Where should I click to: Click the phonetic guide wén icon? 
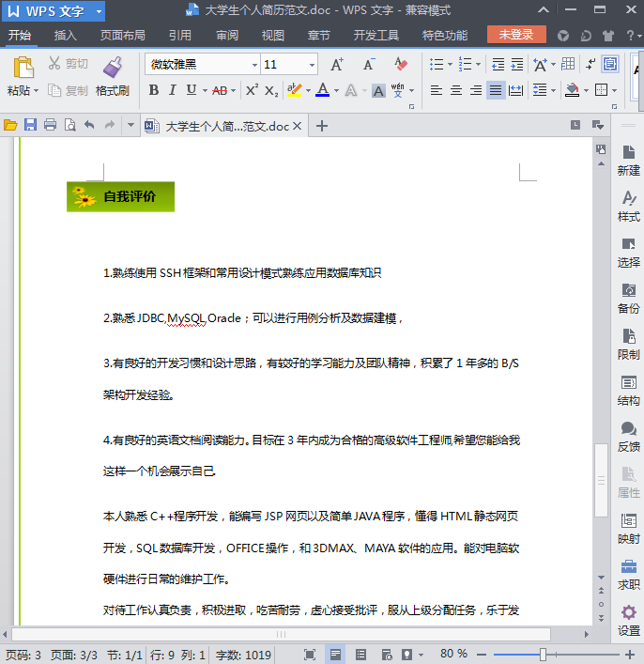(x=398, y=90)
